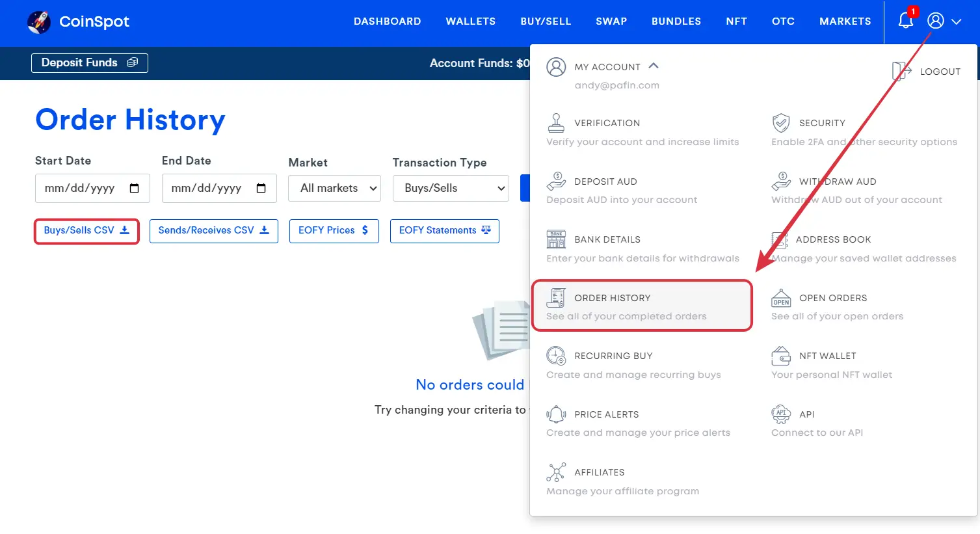Select API menu entry text
This screenshot has width=980, height=534.
(x=806, y=414)
